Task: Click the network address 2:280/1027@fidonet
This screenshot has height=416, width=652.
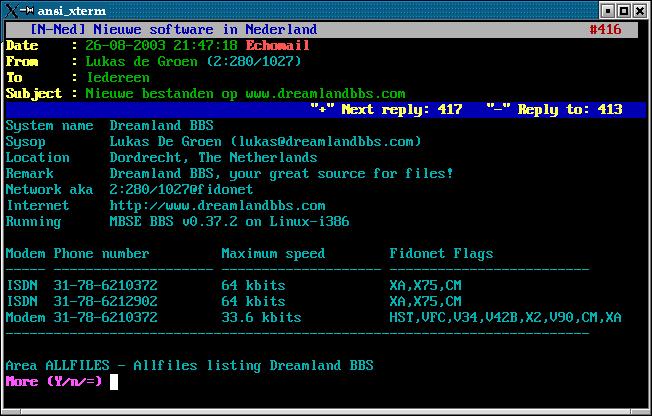Action: (x=181, y=190)
